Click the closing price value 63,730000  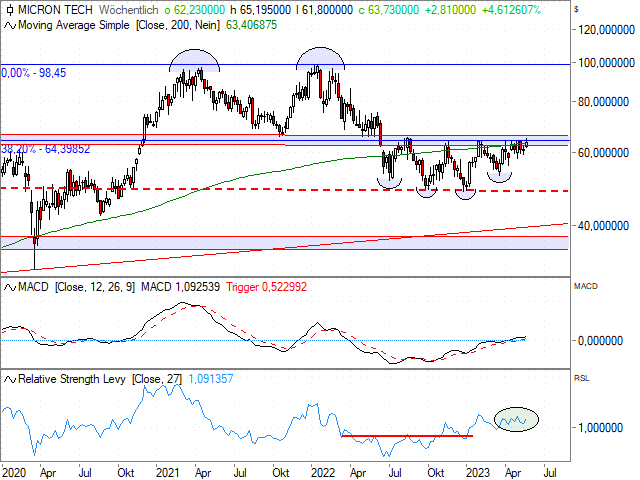[393, 9]
